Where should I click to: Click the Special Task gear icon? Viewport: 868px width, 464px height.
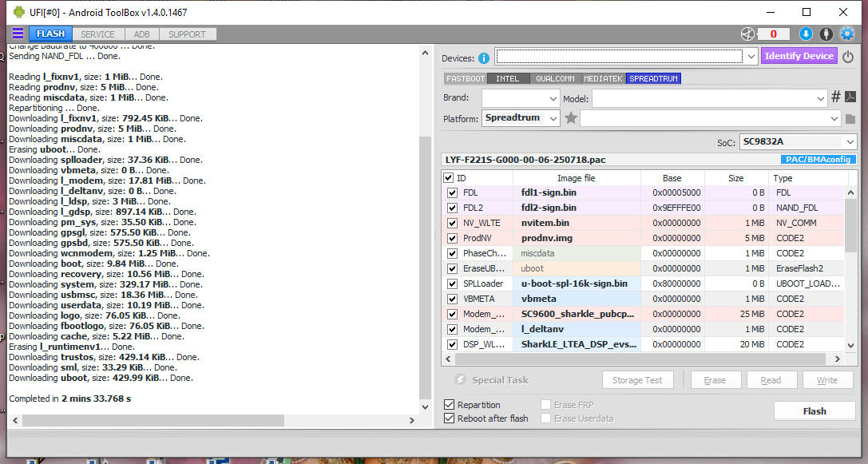tap(460, 380)
